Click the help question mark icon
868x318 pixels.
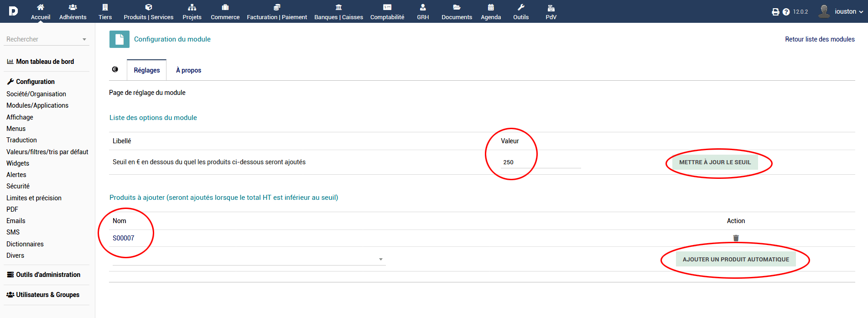click(786, 12)
